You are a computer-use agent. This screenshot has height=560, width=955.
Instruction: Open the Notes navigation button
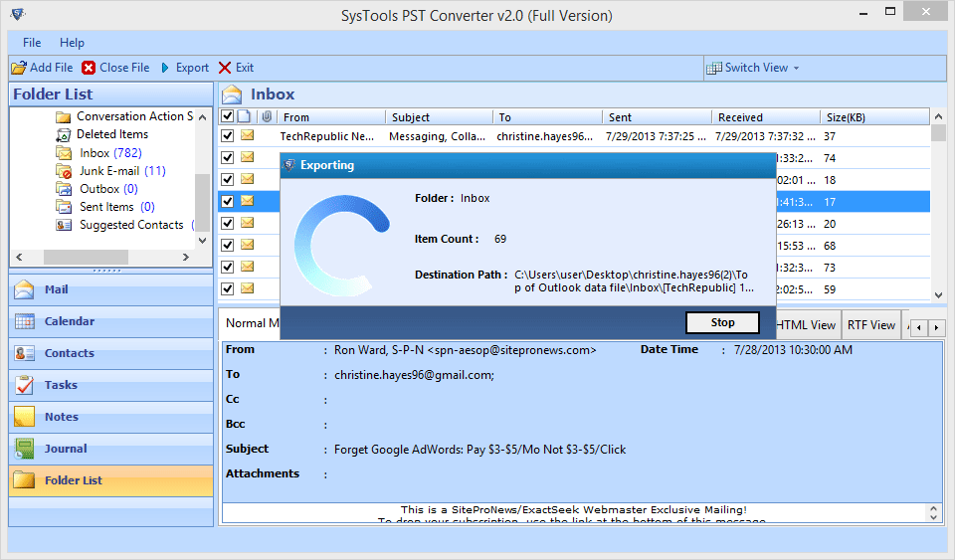[x=110, y=417]
